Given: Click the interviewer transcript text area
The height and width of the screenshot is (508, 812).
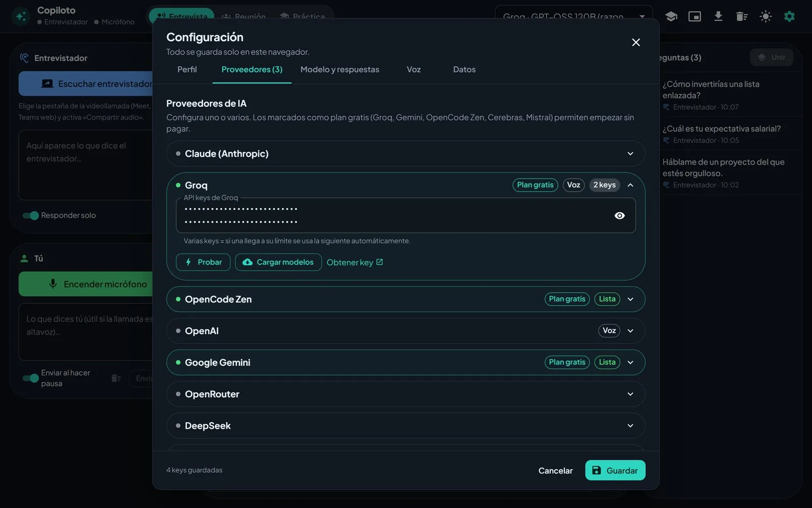Looking at the screenshot, I should pos(86,165).
